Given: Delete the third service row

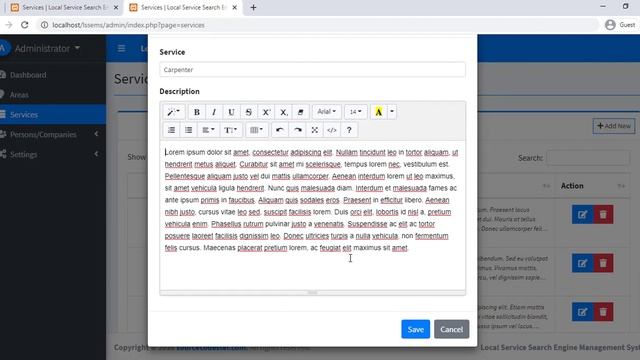Looking at the screenshot, I should click(603, 312).
